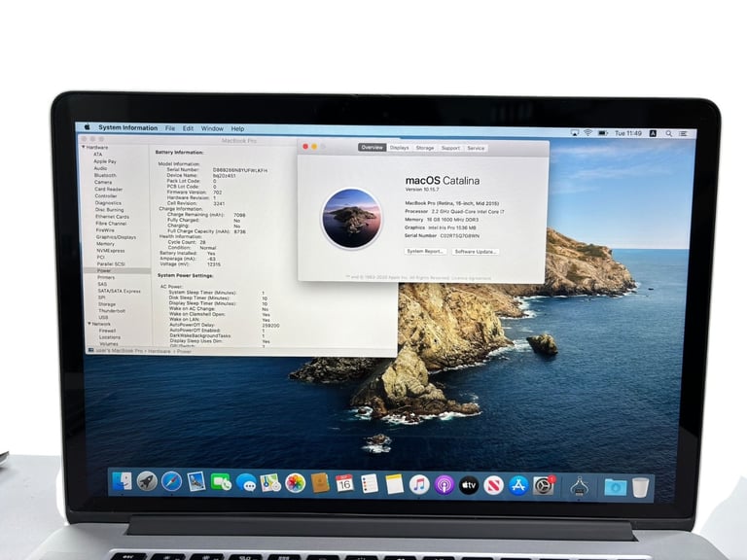Open Notification Center icon
This screenshot has height=560, width=747.
tap(684, 134)
